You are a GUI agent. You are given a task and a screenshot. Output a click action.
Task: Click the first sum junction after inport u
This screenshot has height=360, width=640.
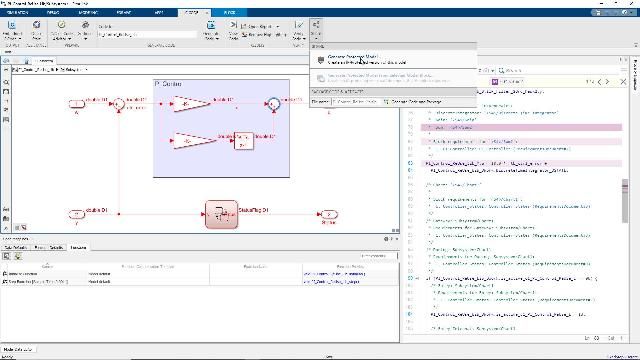(x=118, y=104)
